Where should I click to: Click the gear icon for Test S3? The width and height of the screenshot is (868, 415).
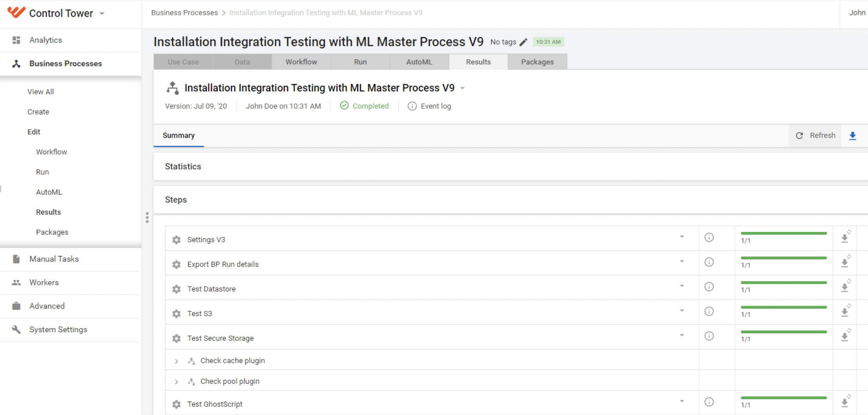176,314
